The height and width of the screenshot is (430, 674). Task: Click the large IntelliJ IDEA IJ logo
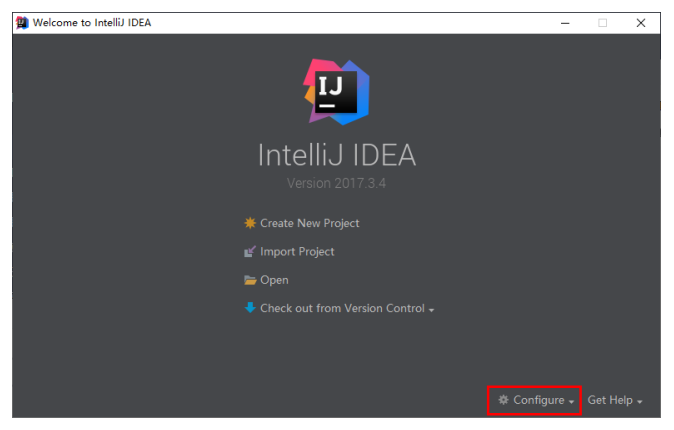(337, 92)
